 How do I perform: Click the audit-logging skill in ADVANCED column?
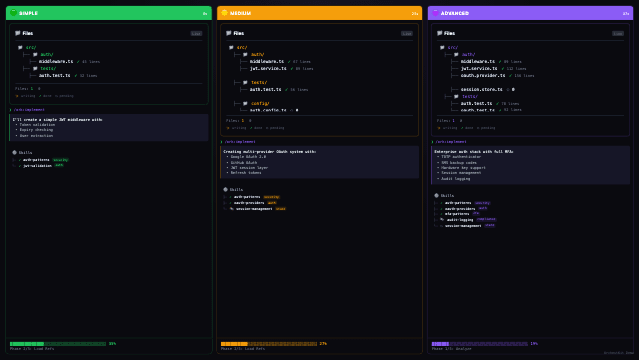460,219
